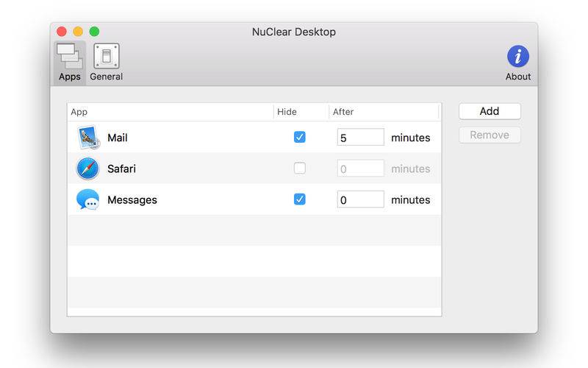Select the Messages row name text

click(132, 199)
